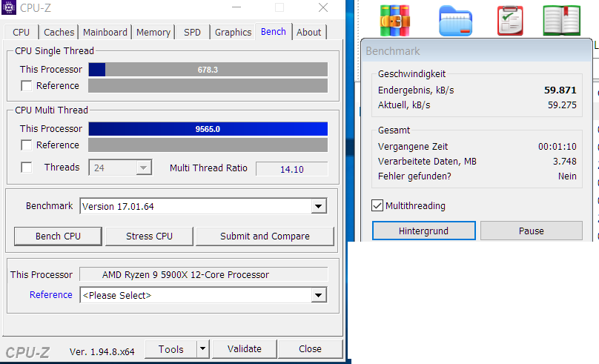Click Submit and Compare button

[x=265, y=236]
